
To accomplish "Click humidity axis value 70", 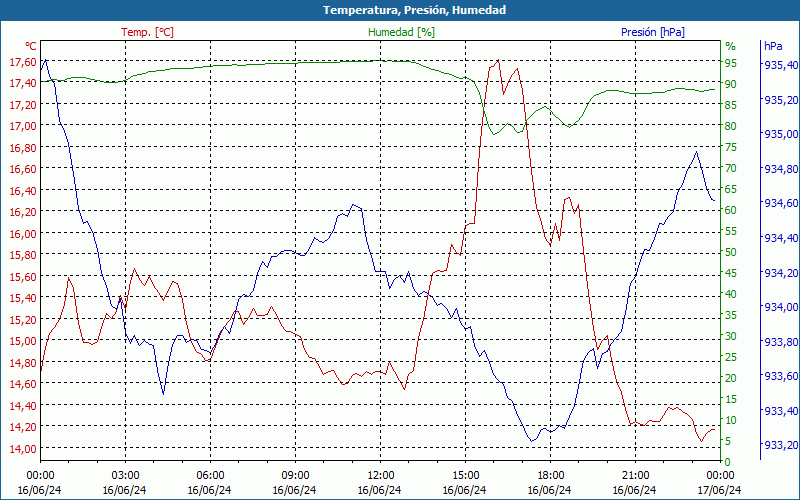I will click(731, 168).
